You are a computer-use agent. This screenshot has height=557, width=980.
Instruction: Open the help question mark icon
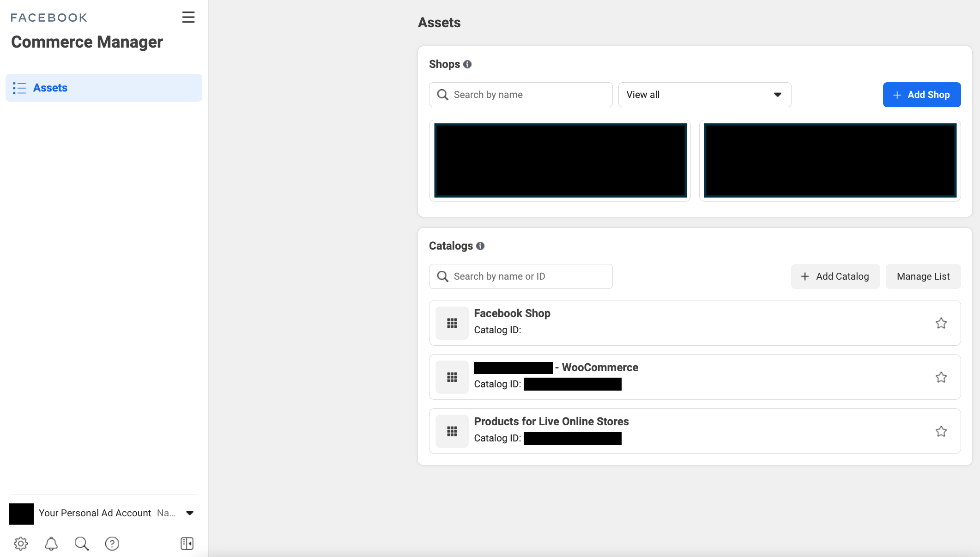pyautogui.click(x=112, y=544)
